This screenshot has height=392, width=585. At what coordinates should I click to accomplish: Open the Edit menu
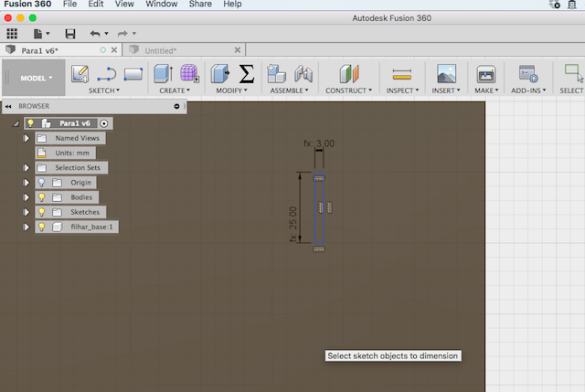96,4
